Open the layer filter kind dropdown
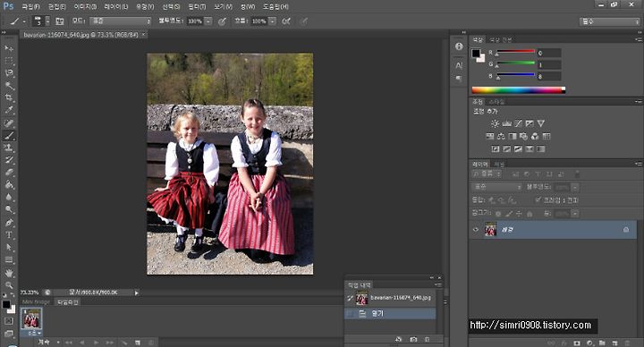Image resolution: width=644 pixels, height=347 pixels. (x=487, y=174)
